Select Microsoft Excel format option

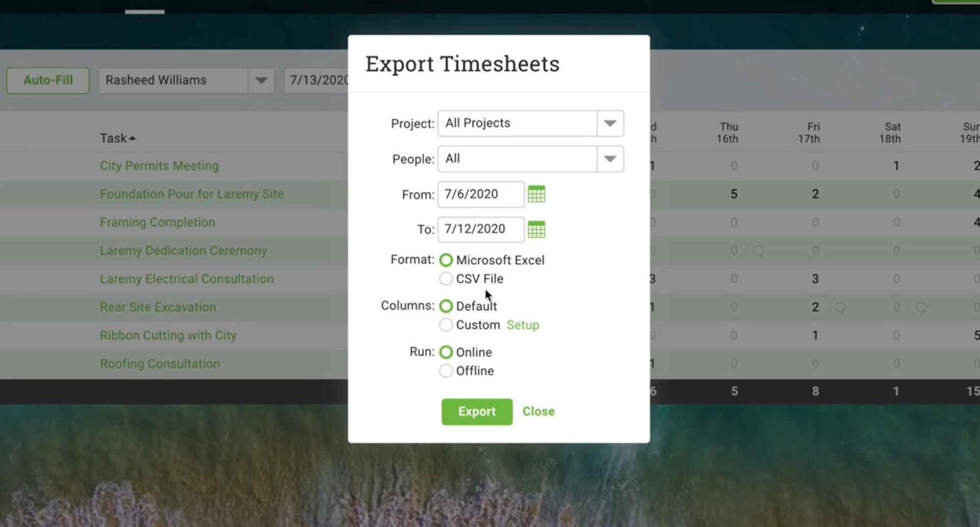(x=446, y=260)
